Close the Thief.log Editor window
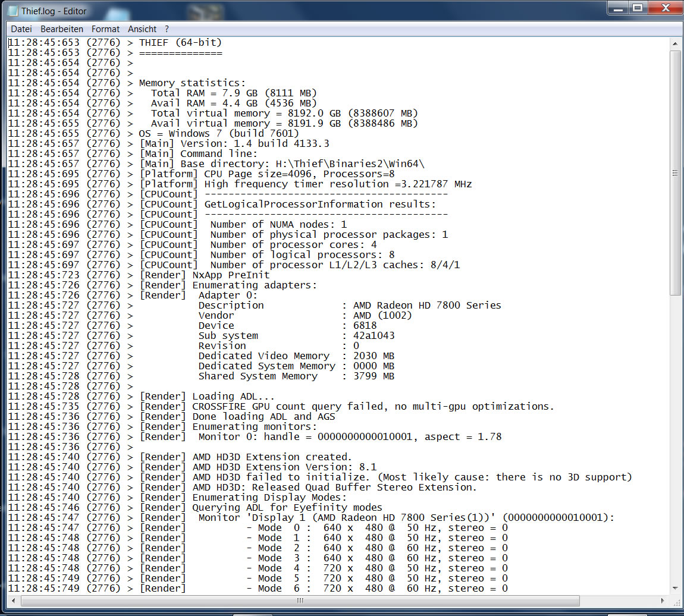This screenshot has width=684, height=616. pyautogui.click(x=666, y=8)
